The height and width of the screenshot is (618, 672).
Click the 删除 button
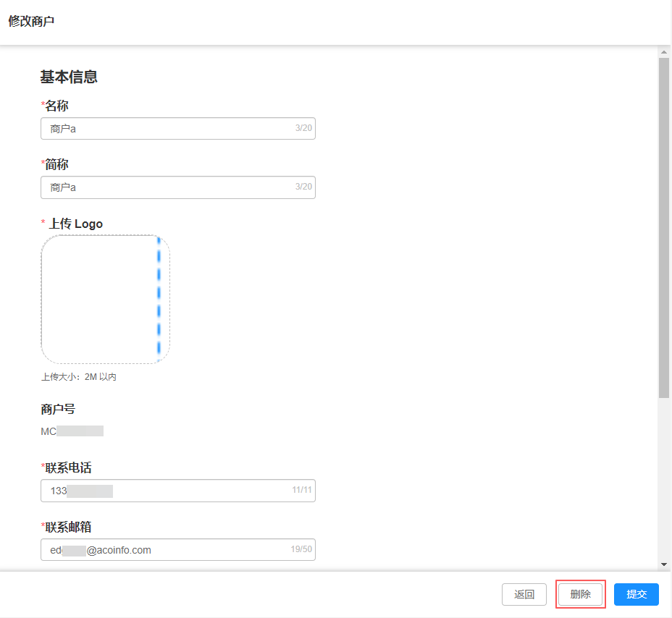[x=580, y=595]
